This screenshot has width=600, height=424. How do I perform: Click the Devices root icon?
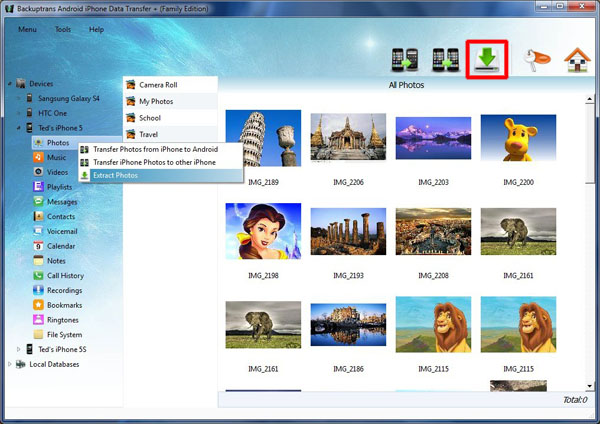click(x=21, y=83)
